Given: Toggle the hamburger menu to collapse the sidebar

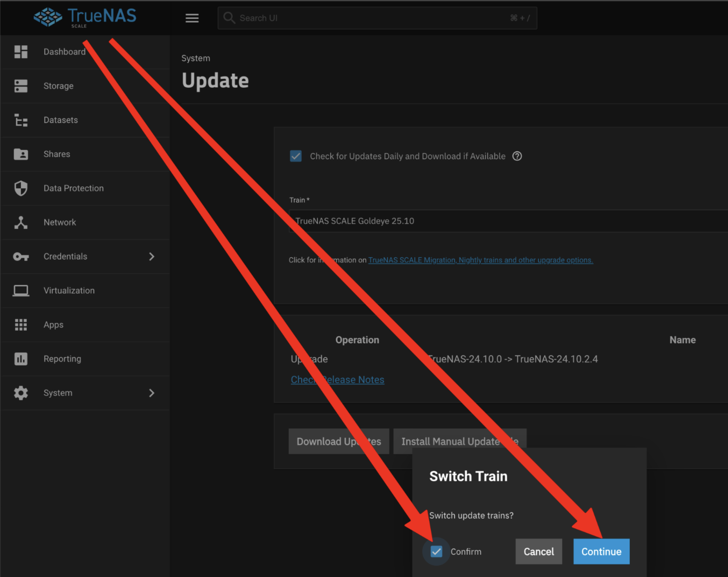Looking at the screenshot, I should (x=192, y=18).
